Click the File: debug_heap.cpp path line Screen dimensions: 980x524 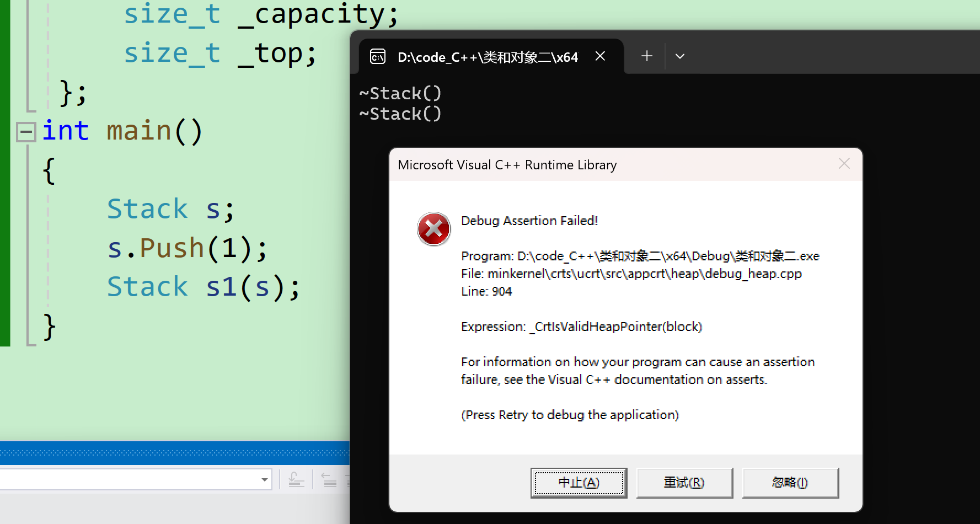pos(631,274)
